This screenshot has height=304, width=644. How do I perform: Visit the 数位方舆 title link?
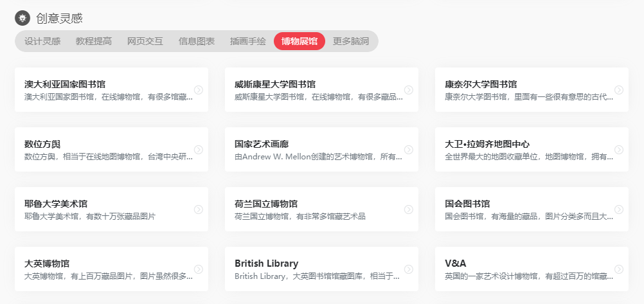[42, 144]
